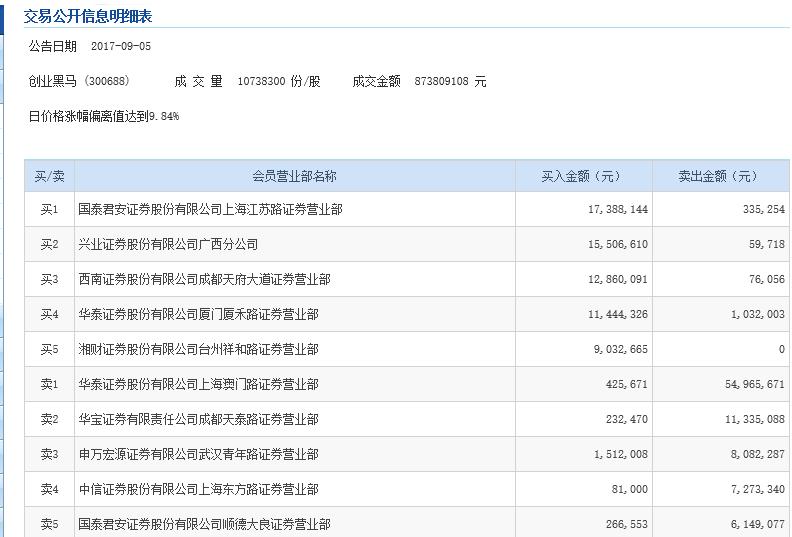Select the 买2 row label
The width and height of the screenshot is (792, 537).
click(x=50, y=244)
